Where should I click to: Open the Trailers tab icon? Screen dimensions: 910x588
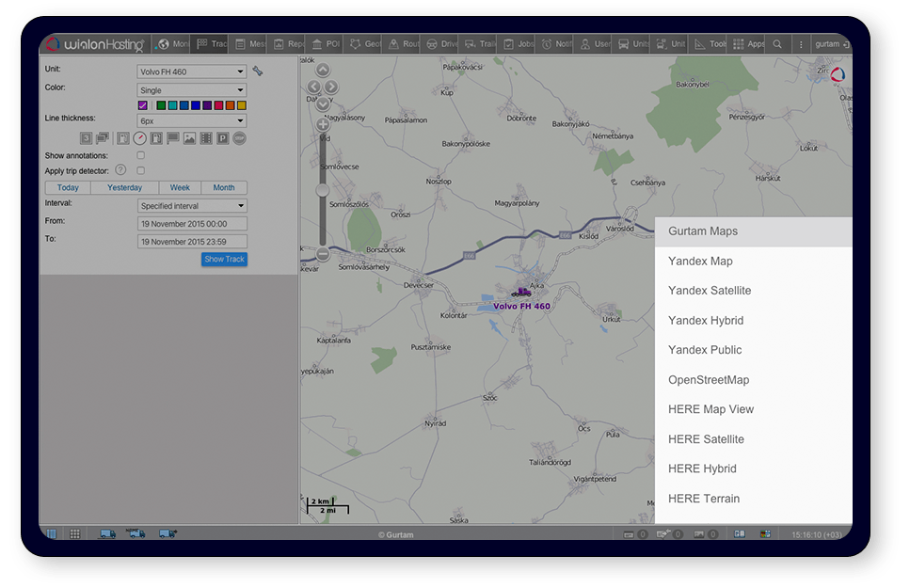pos(471,44)
